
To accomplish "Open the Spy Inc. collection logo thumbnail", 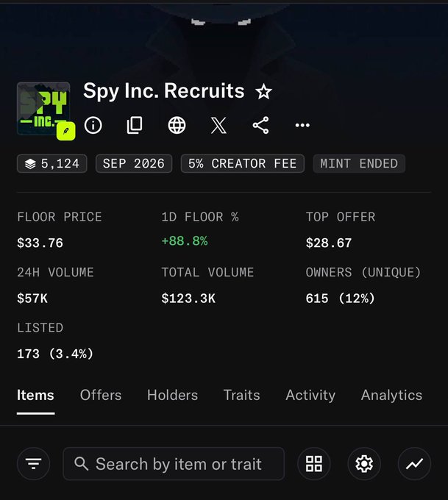I will tap(43, 108).
